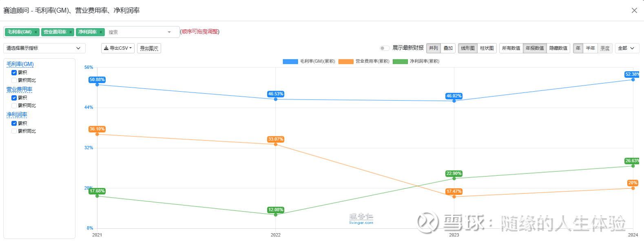The image size is (644, 243).
Task: Close the chart dialog
Action: tap(634, 11)
